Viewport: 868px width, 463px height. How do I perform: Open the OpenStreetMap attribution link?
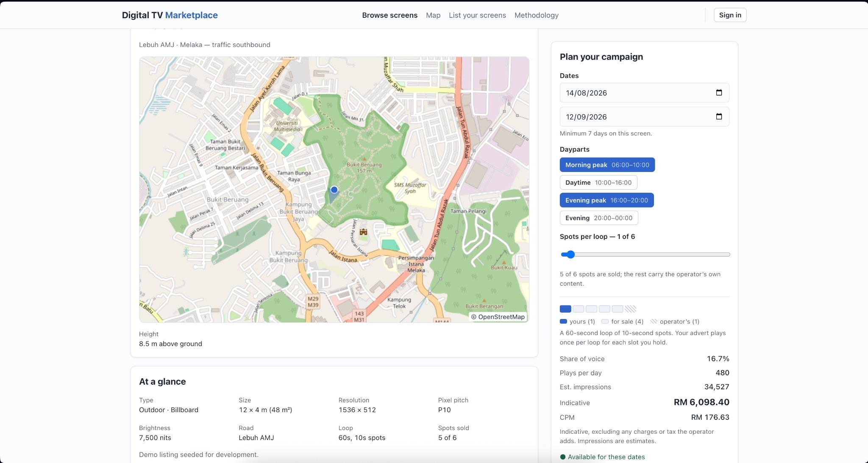tap(501, 317)
